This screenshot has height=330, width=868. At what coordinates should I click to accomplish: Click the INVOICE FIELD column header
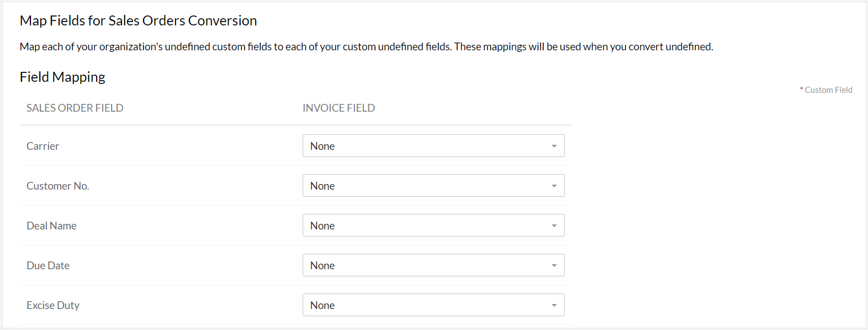(338, 108)
